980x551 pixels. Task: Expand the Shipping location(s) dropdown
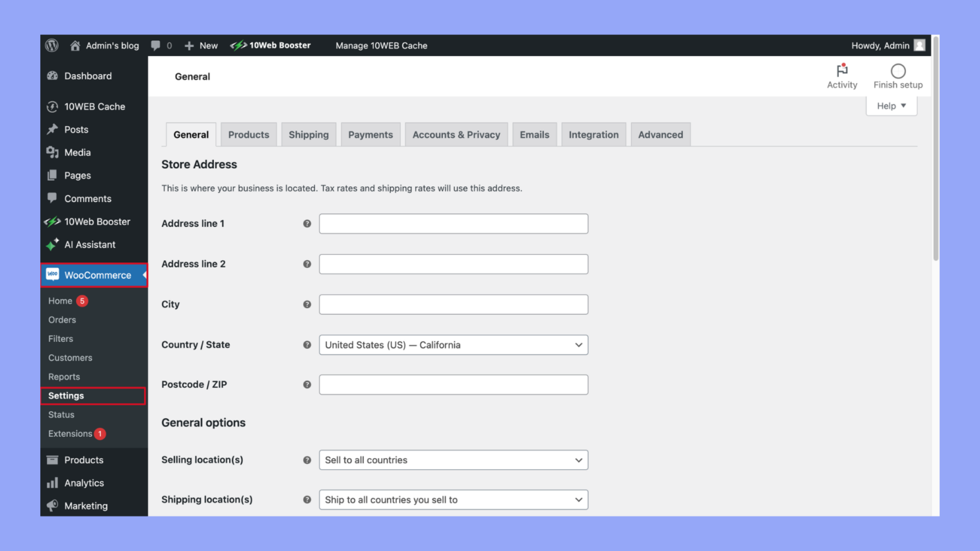point(453,500)
